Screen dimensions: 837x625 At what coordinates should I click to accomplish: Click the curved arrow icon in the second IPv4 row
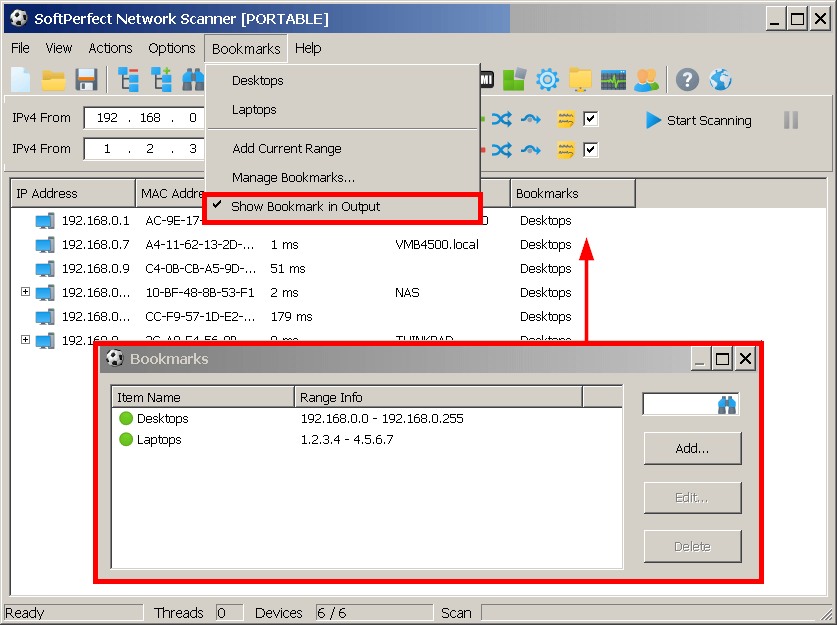point(531,150)
